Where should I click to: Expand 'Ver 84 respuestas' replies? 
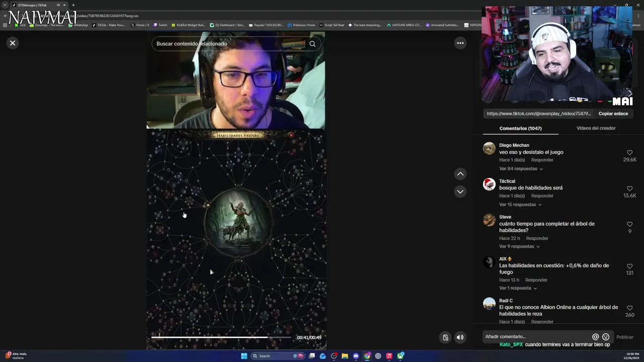click(521, 169)
